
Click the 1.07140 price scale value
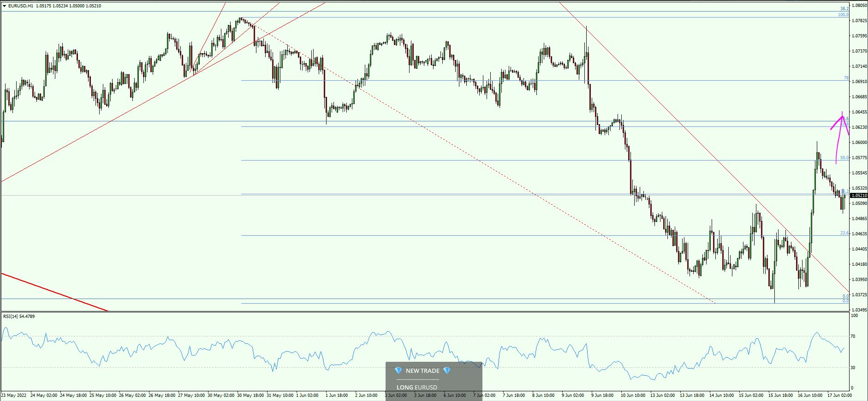859,66
